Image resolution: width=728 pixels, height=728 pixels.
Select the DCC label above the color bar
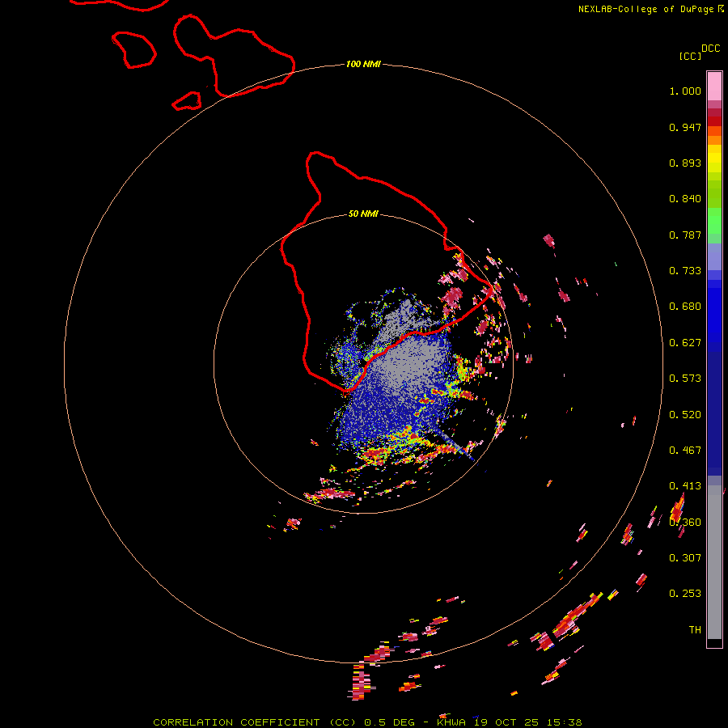(710, 49)
